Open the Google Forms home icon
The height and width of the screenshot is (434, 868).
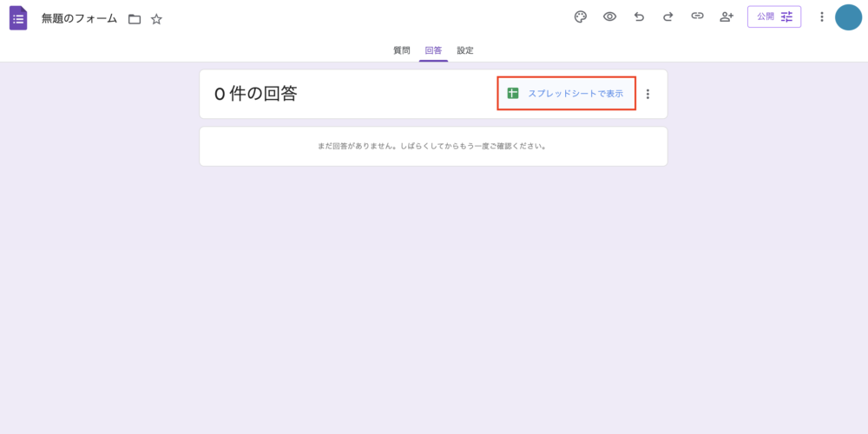(18, 18)
